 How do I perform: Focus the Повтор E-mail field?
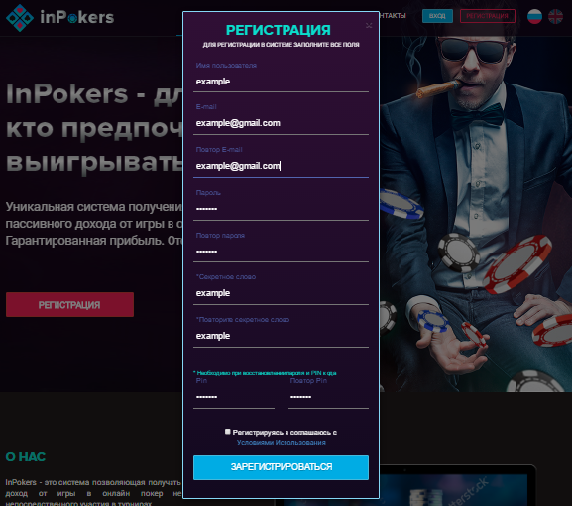(x=281, y=166)
